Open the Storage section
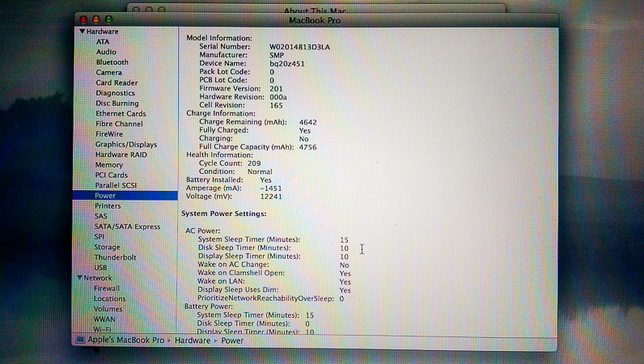 (107, 247)
